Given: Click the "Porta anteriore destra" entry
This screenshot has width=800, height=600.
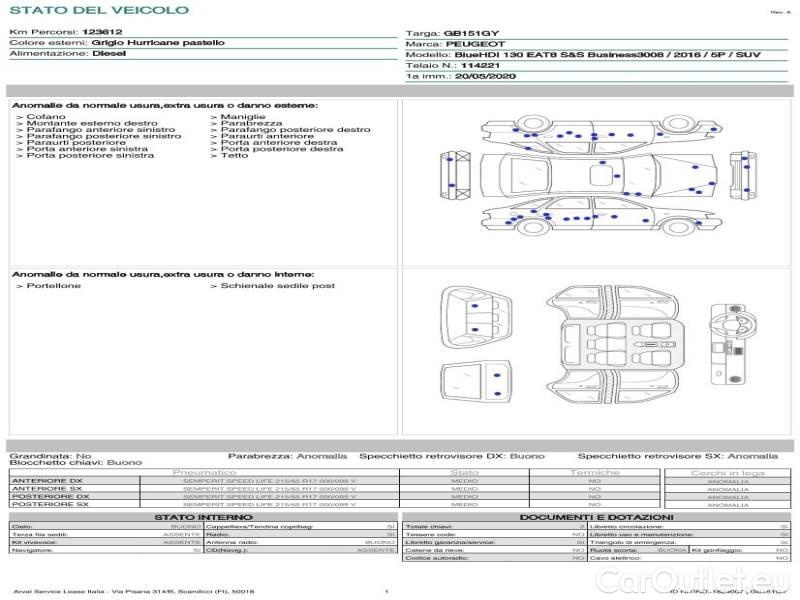Looking at the screenshot, I should (x=279, y=142).
